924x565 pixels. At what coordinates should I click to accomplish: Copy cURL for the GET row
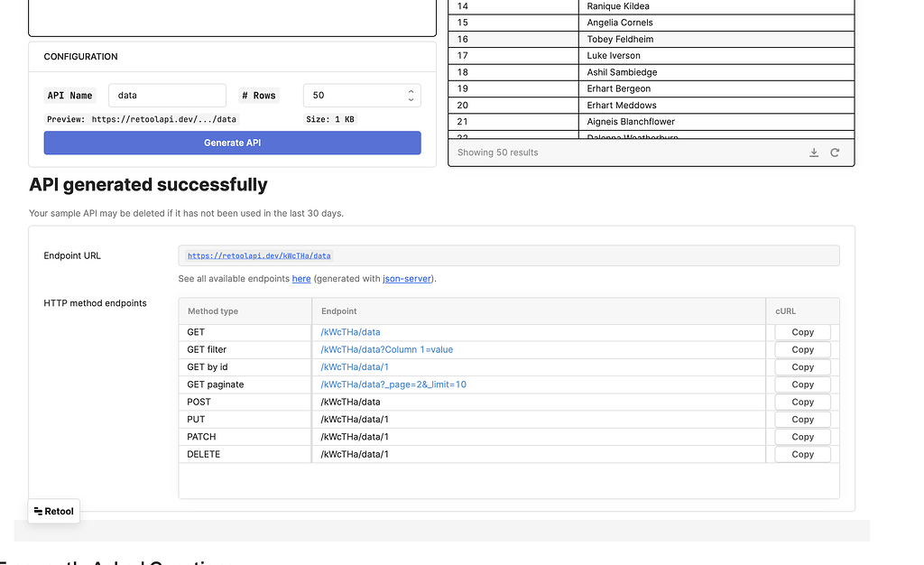802,332
